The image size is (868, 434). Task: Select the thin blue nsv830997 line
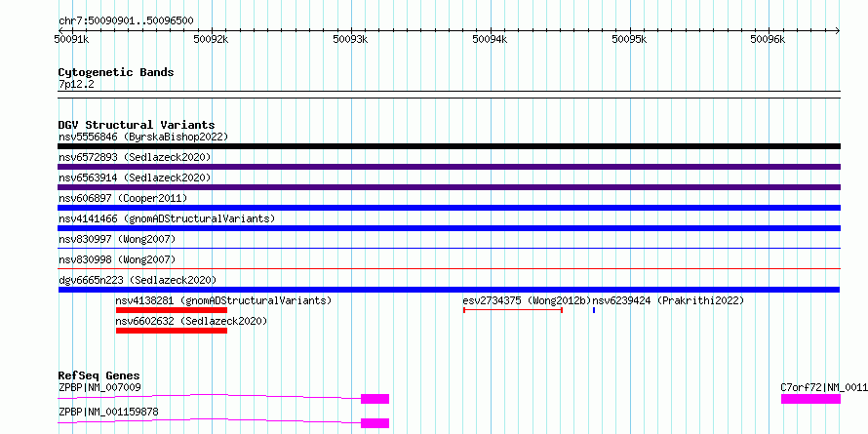[449, 249]
